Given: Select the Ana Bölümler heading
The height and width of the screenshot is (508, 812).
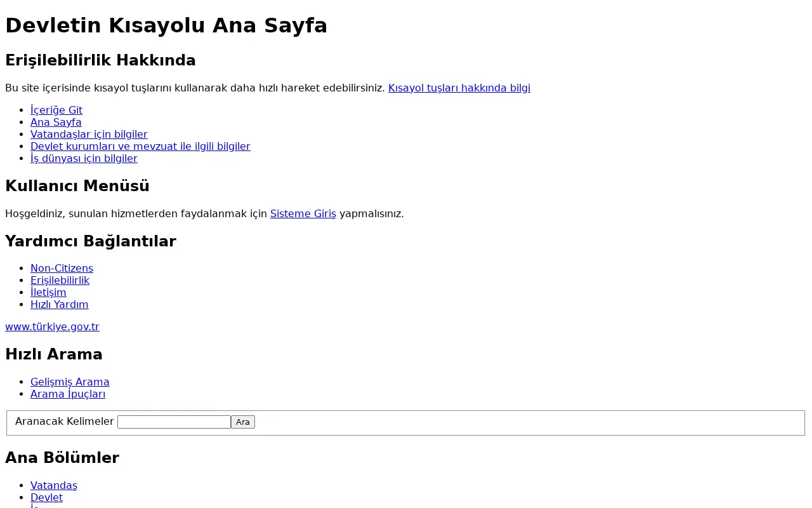Looking at the screenshot, I should [62, 458].
